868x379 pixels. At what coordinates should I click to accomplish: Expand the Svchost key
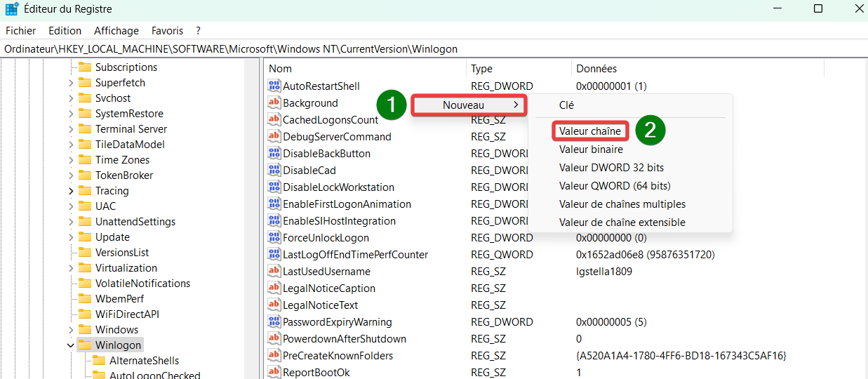click(71, 98)
